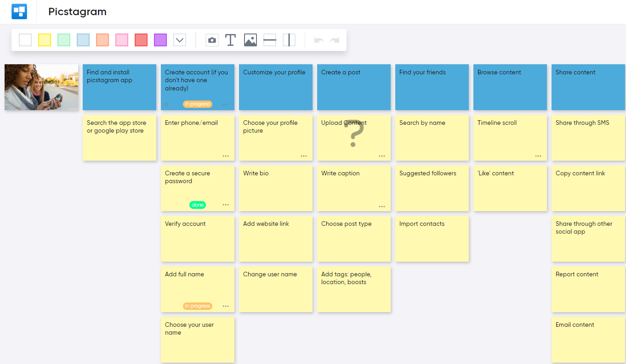Expand more colors dropdown arrow

click(180, 40)
